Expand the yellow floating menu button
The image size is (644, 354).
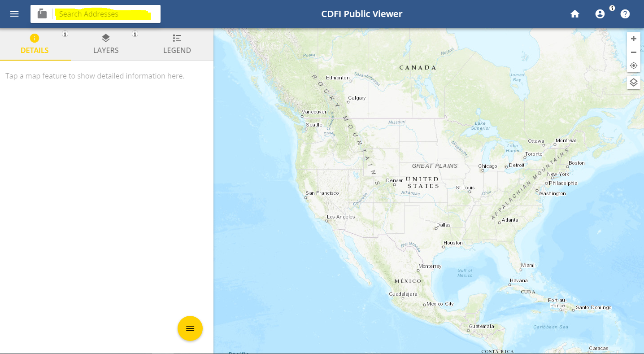coord(190,328)
